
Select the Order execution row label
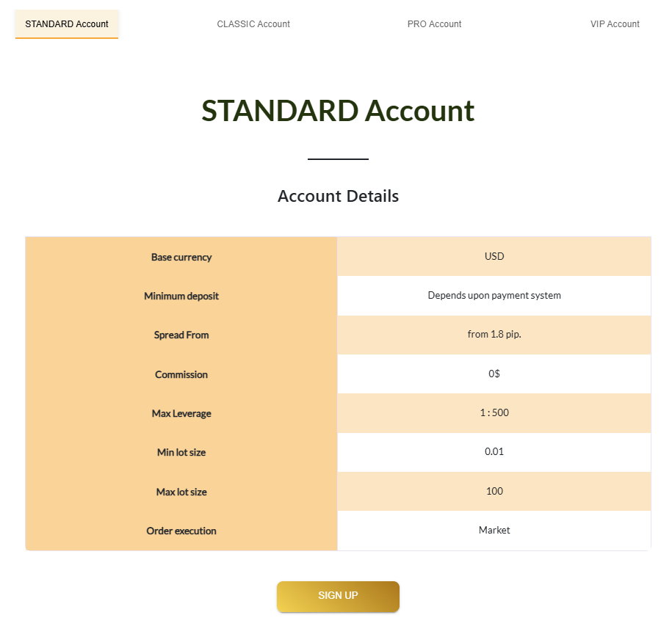tap(181, 531)
